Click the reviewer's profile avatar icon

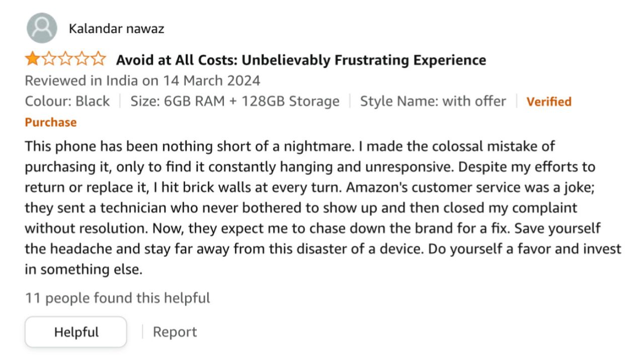tap(42, 28)
